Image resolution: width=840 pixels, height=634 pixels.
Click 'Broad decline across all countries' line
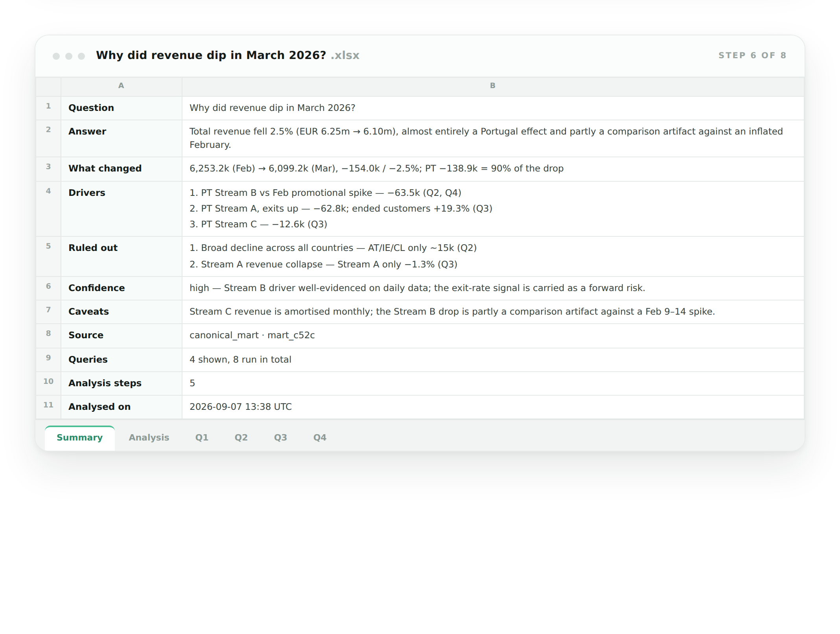(x=333, y=248)
